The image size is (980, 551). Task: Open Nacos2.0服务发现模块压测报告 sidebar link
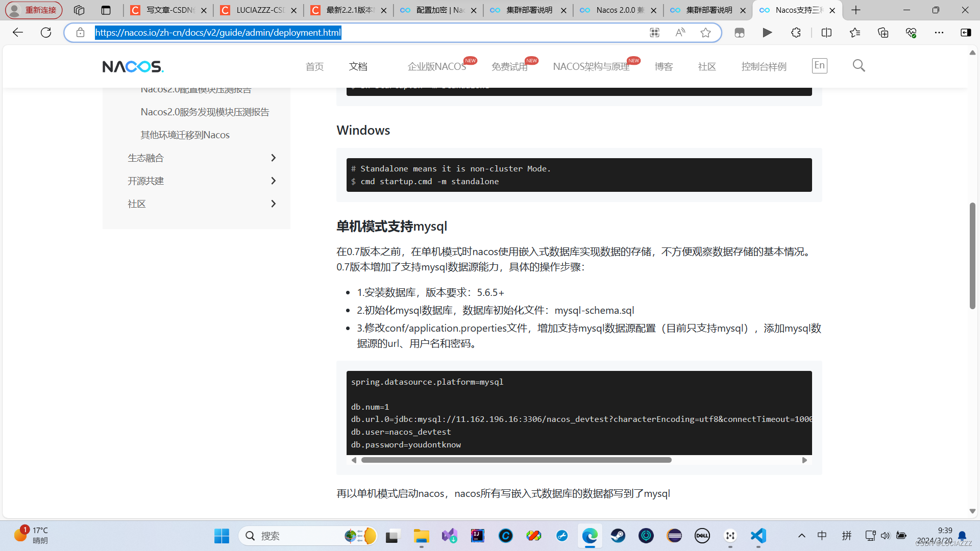pos(205,112)
